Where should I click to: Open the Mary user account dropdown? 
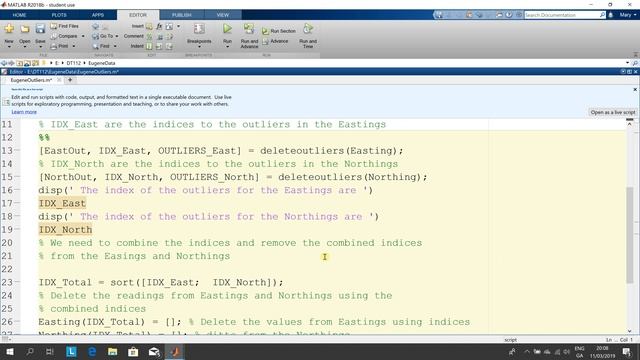click(x=628, y=15)
